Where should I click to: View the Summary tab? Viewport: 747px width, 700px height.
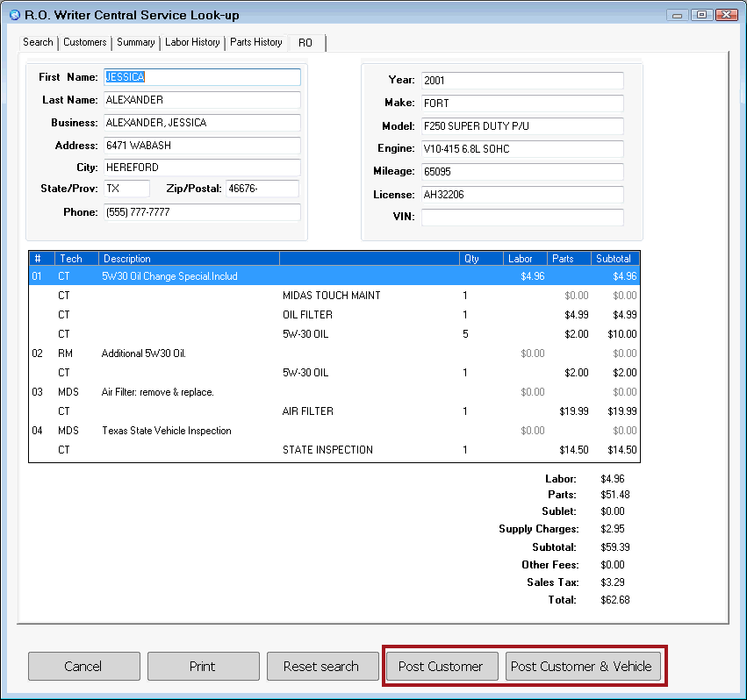135,42
